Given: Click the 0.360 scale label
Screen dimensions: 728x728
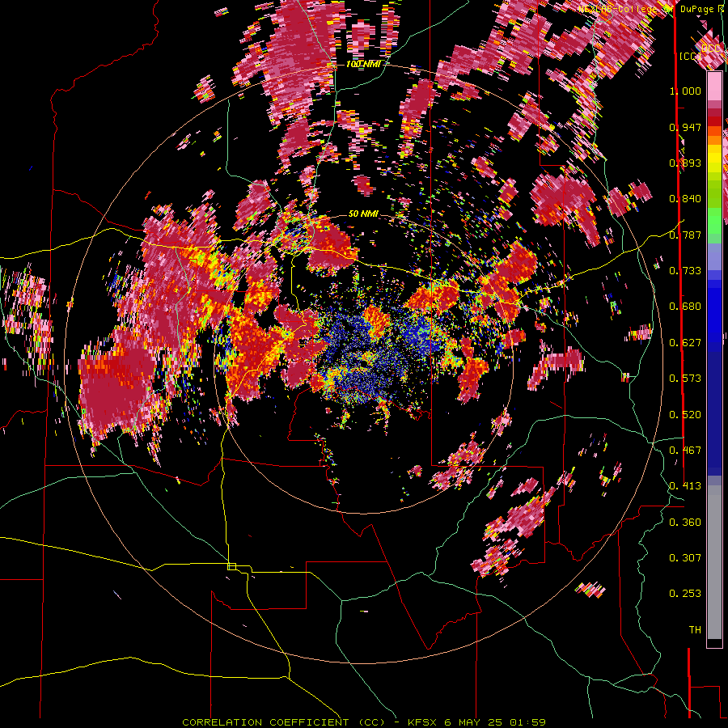Looking at the screenshot, I should [x=685, y=523].
